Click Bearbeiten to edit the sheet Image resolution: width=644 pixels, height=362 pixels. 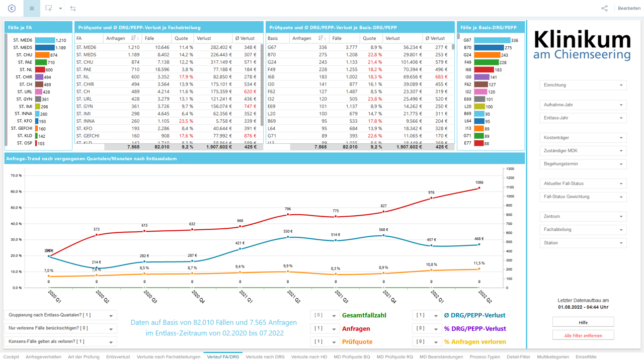point(629,8)
